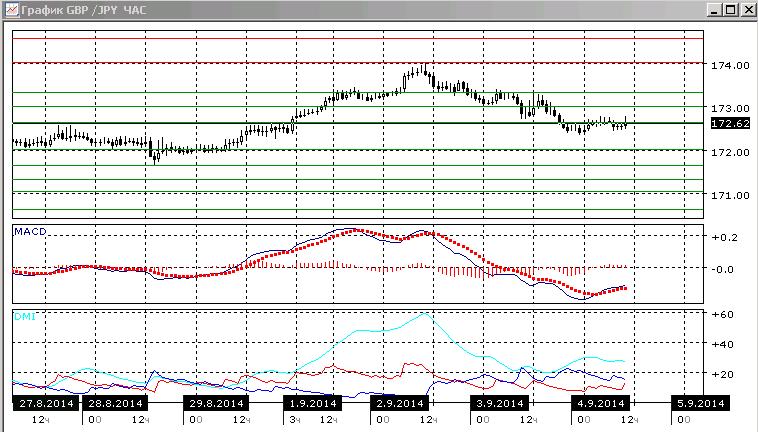Click the -0.0 MACD scale value
The width and height of the screenshot is (758, 432).
click(x=724, y=270)
